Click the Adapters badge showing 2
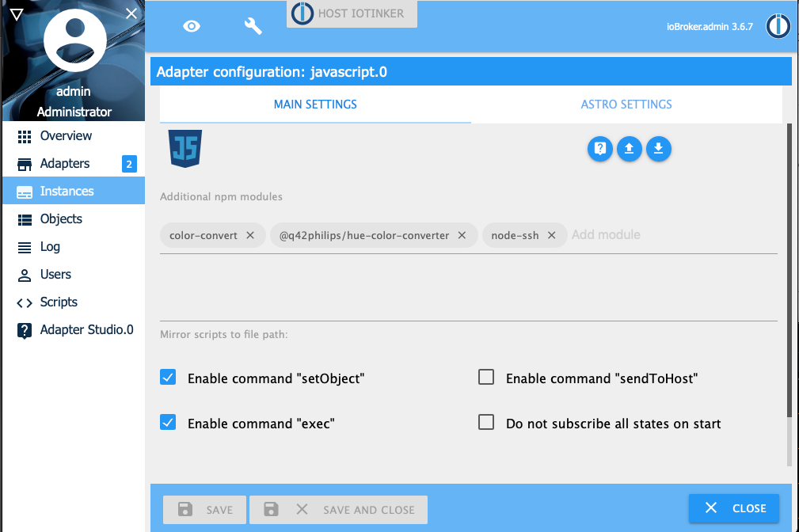Screen dimensions: 799x532 (129, 164)
